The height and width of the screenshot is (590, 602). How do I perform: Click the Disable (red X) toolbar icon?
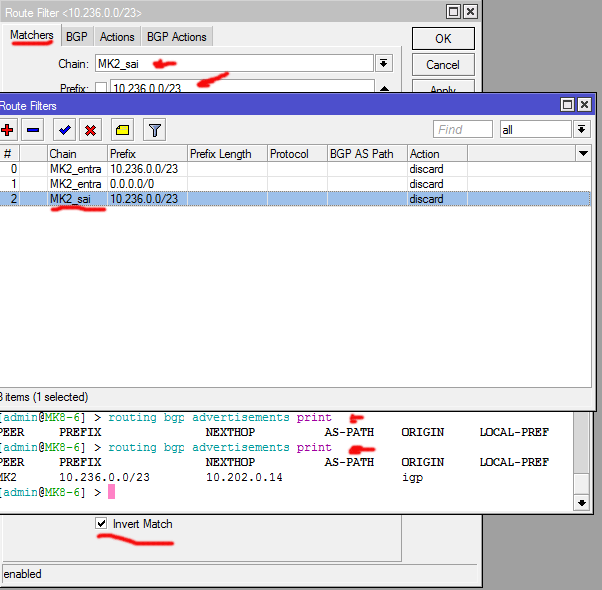(90, 130)
